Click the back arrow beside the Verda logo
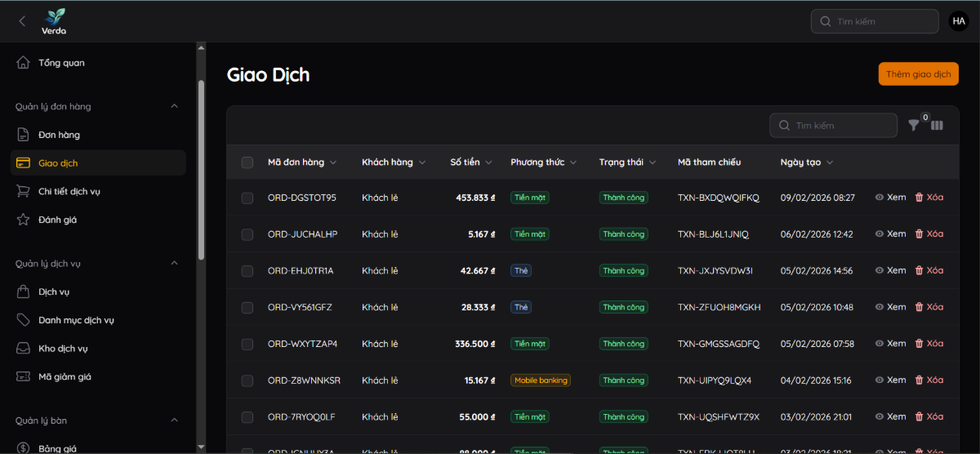 tap(22, 21)
